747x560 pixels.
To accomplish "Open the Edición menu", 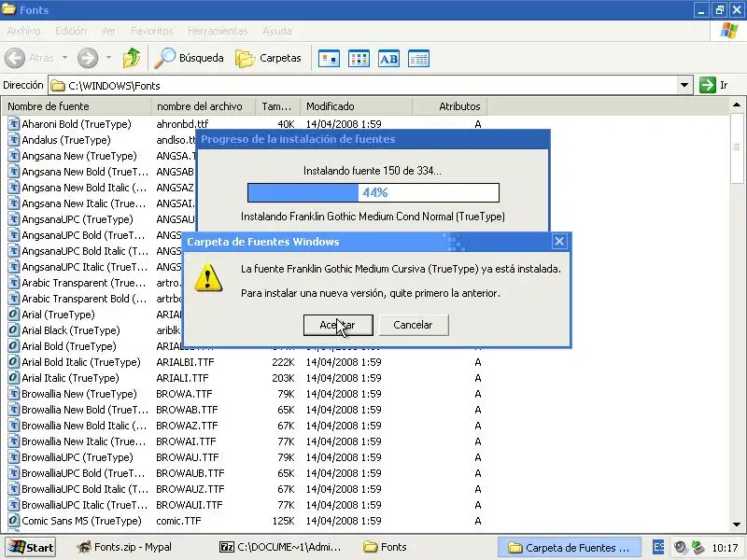I will (71, 31).
